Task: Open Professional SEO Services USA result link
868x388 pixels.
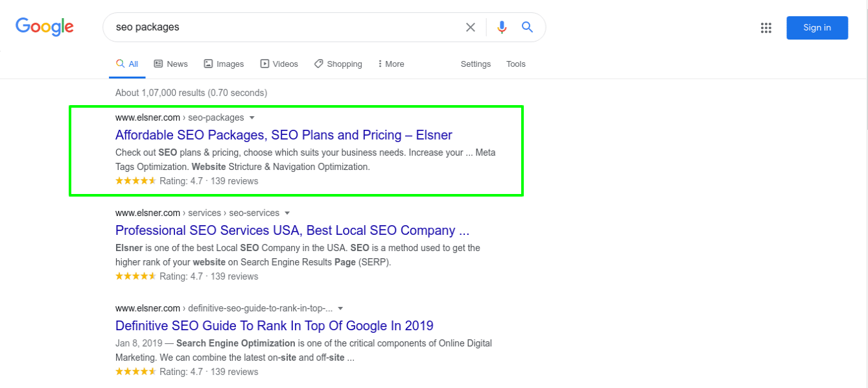Action: tap(292, 230)
